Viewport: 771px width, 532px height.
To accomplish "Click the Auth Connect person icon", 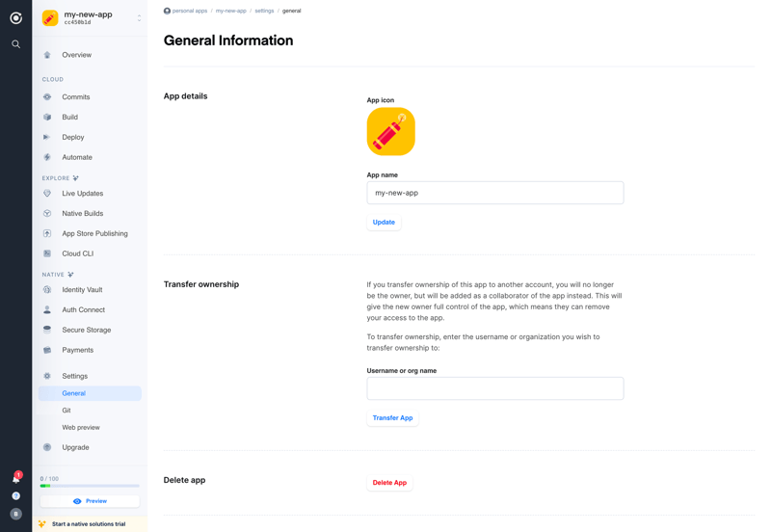I will pyautogui.click(x=47, y=309).
